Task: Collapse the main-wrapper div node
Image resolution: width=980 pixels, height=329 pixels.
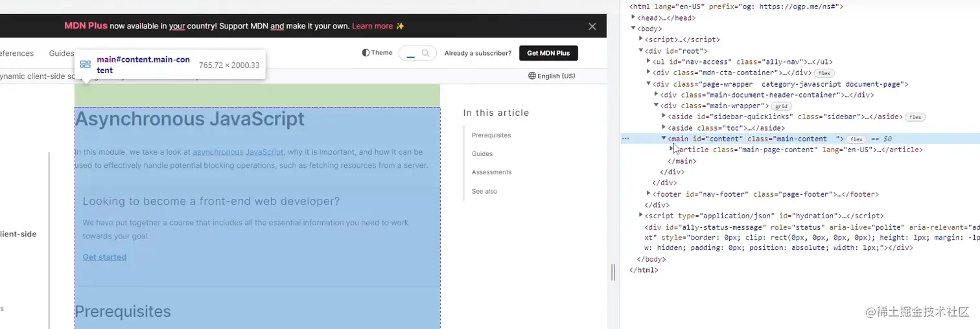Action: (x=657, y=106)
